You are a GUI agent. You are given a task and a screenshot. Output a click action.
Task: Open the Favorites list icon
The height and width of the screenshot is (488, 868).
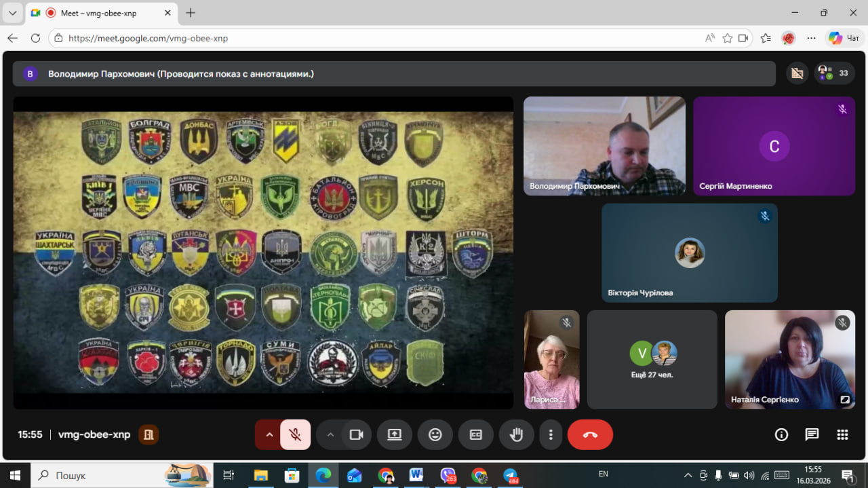coord(766,38)
